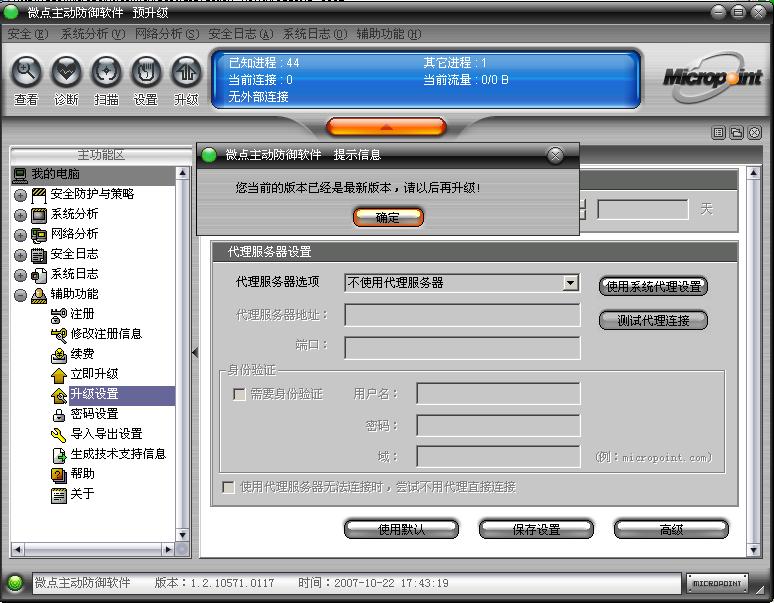Screen dimensions: 774x603
Task: Click the MICROPOINT badge in status bar
Action: tap(717, 583)
